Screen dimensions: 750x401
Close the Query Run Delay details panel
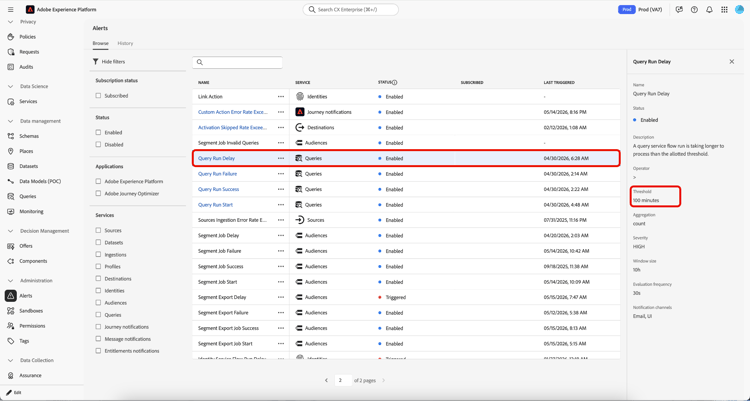pyautogui.click(x=731, y=62)
